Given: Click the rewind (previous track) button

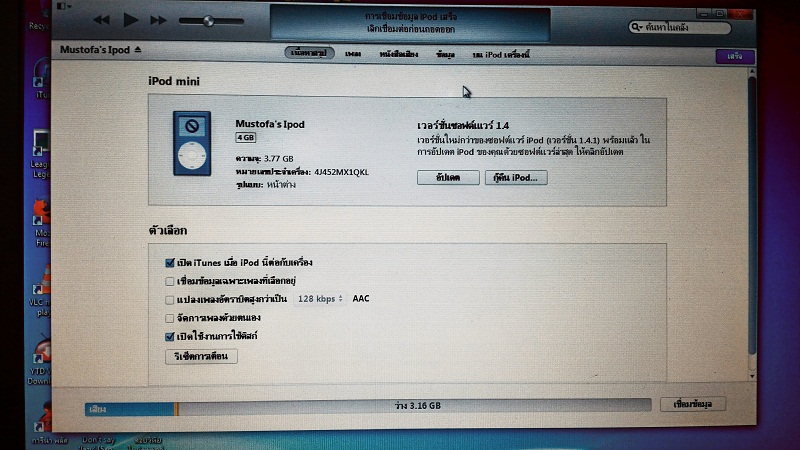Looking at the screenshot, I should (x=102, y=20).
